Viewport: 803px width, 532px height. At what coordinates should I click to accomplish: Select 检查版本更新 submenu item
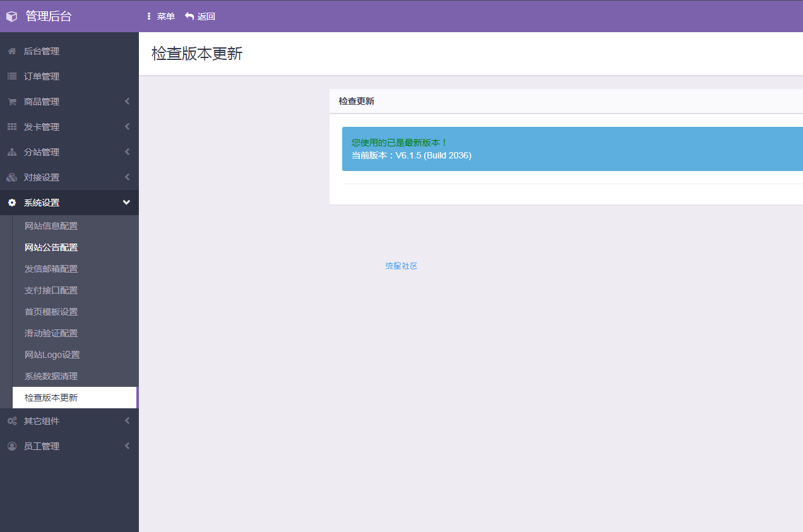74,398
